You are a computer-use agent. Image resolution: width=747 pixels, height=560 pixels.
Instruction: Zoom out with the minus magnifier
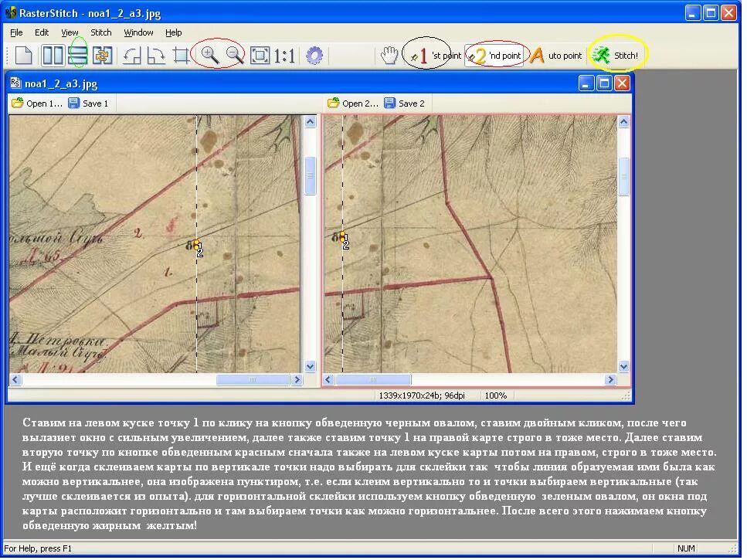[234, 56]
